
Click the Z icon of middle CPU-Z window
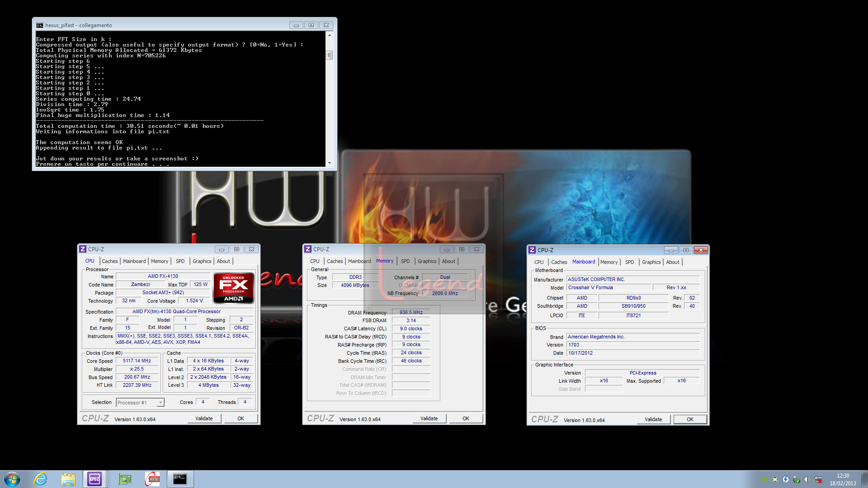[307, 249]
